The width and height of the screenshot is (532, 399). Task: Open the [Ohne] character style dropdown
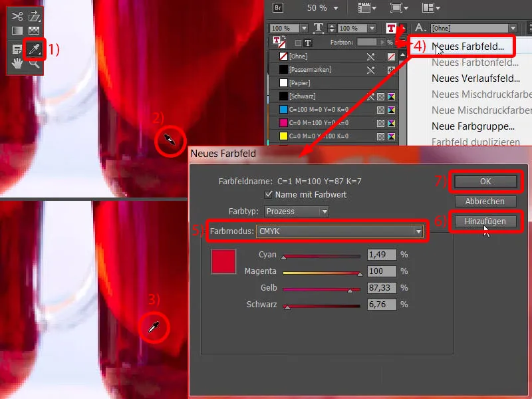(x=513, y=28)
